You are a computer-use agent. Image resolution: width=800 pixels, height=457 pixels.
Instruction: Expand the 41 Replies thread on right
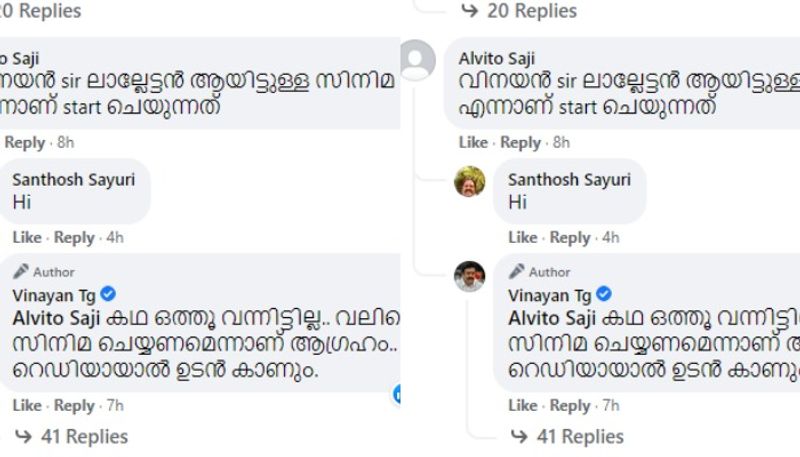click(x=580, y=437)
